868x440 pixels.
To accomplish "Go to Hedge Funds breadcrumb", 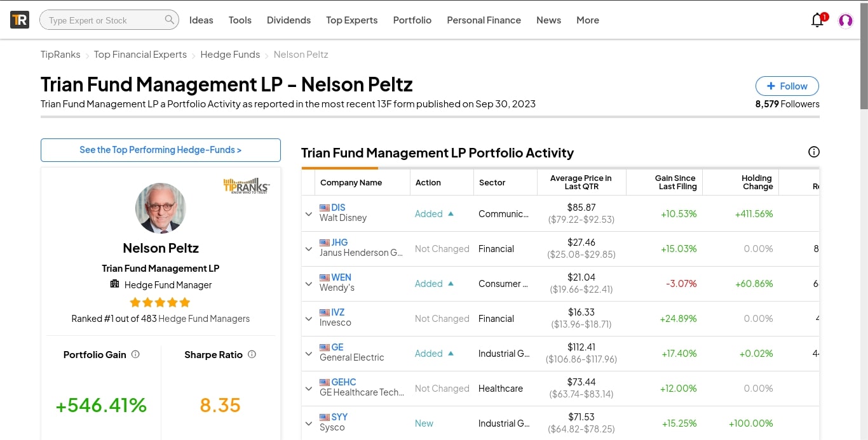I will [230, 55].
